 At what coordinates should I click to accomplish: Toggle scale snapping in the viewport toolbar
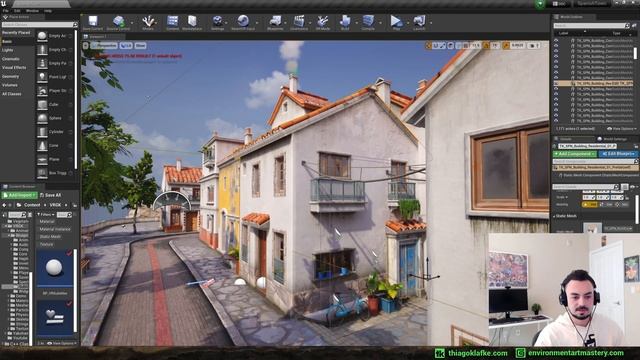[506, 46]
